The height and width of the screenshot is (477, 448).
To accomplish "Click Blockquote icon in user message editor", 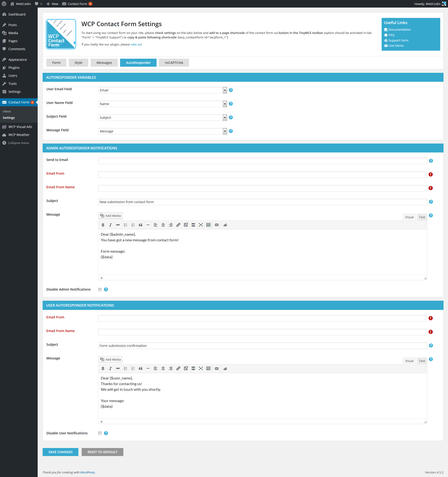I will (141, 369).
